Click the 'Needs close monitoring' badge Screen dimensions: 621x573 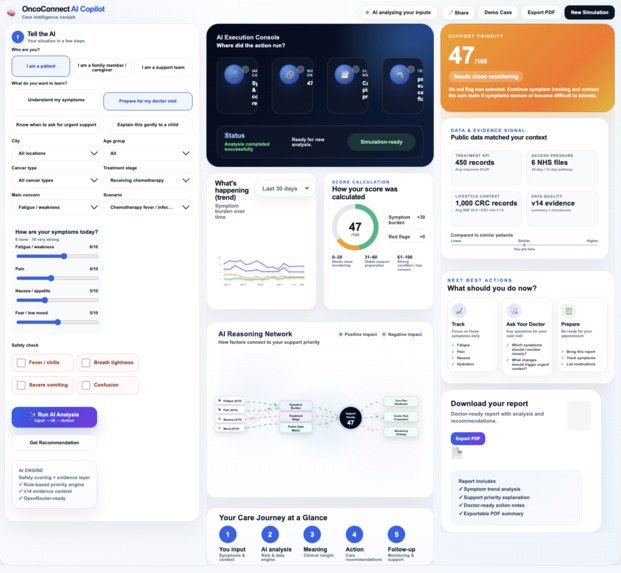pyautogui.click(x=486, y=76)
